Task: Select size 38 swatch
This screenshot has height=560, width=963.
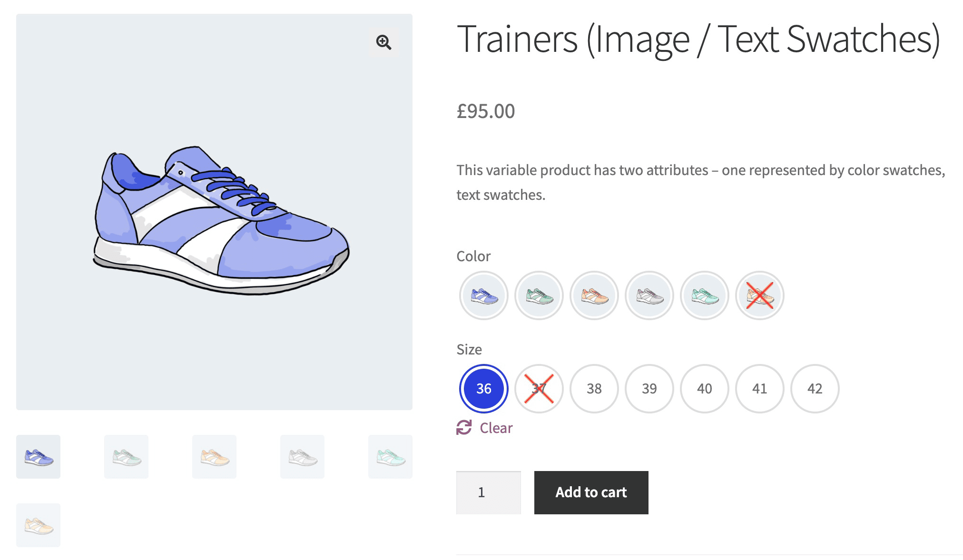Action: (594, 389)
